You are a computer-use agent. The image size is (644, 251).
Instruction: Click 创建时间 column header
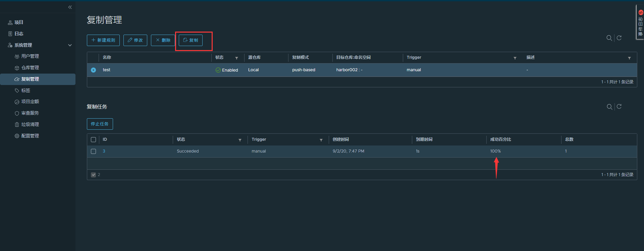(x=341, y=139)
